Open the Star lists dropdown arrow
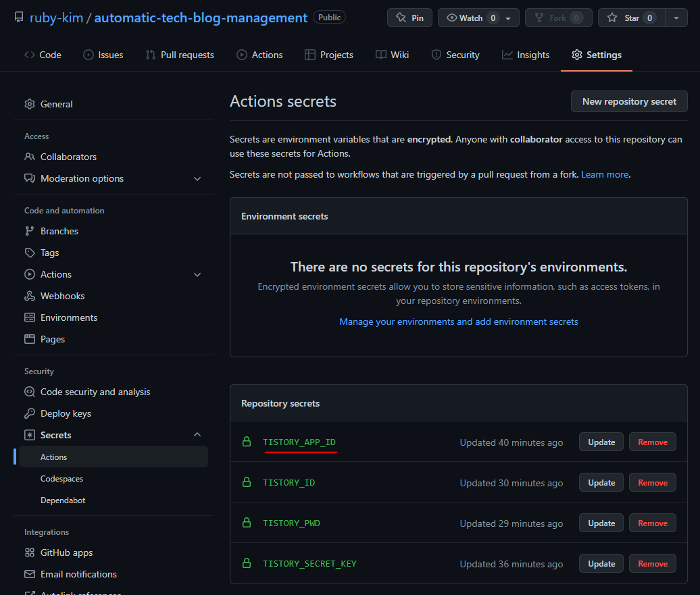This screenshot has width=700, height=595. [x=676, y=18]
